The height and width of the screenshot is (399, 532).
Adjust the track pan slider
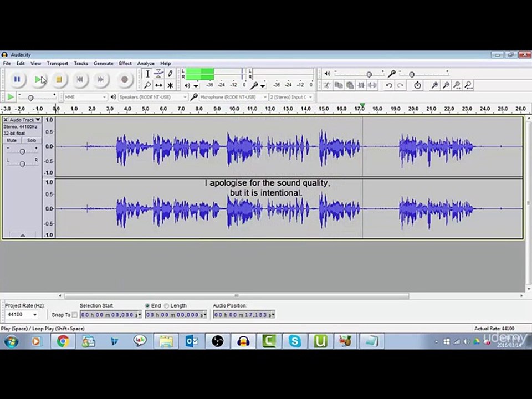pos(22,164)
